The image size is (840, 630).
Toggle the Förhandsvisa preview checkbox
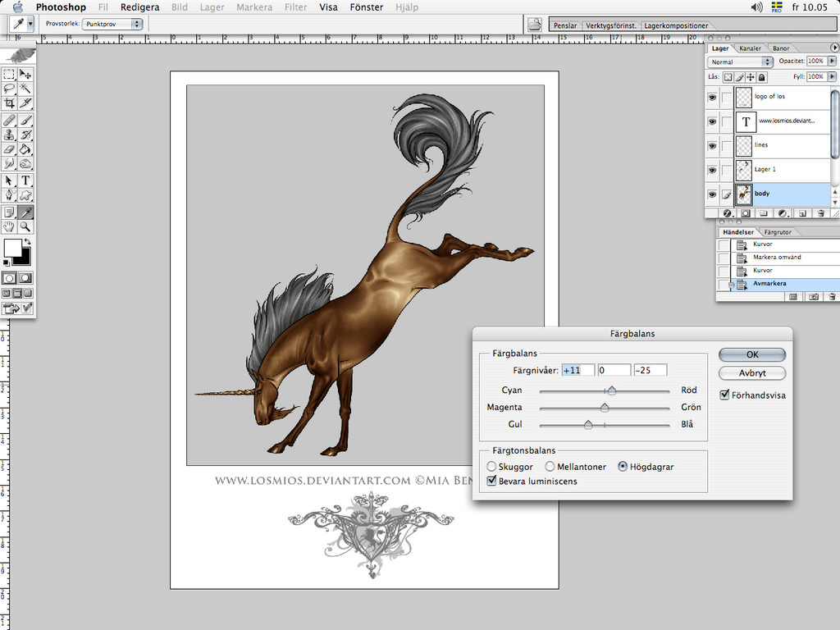tap(725, 395)
